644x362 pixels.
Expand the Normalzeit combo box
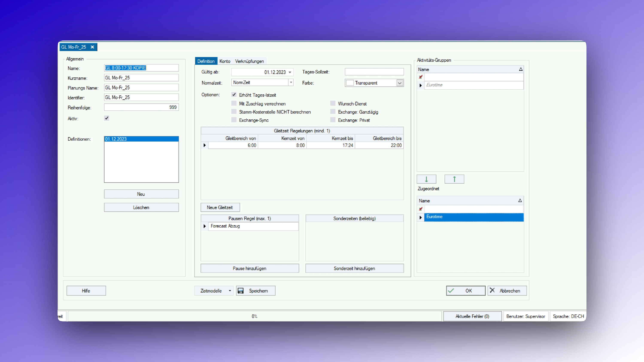point(291,82)
